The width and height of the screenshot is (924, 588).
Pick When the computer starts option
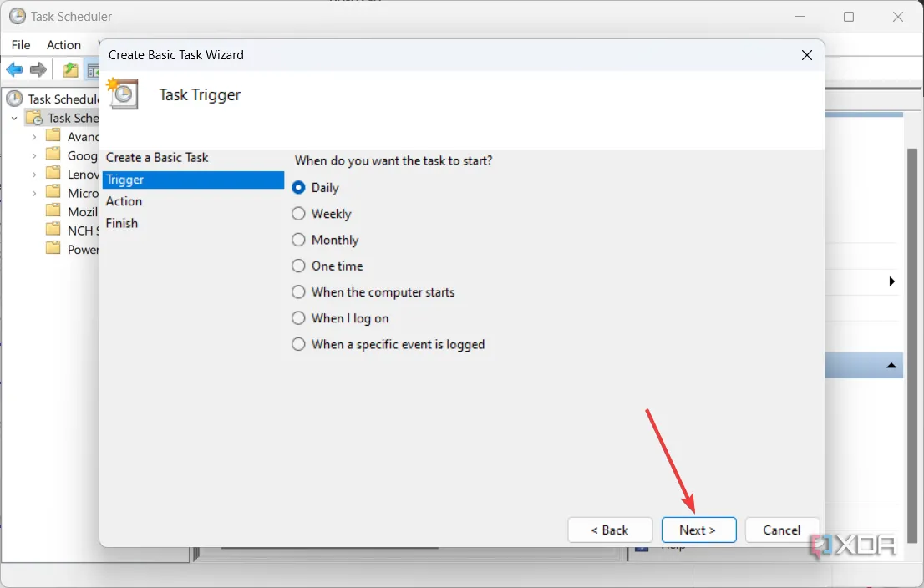pyautogui.click(x=298, y=292)
